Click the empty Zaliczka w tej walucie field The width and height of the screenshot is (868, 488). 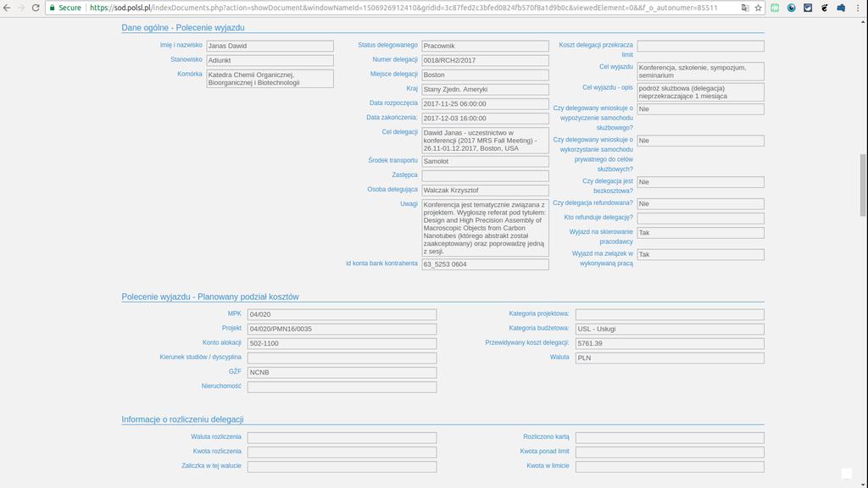(342, 467)
